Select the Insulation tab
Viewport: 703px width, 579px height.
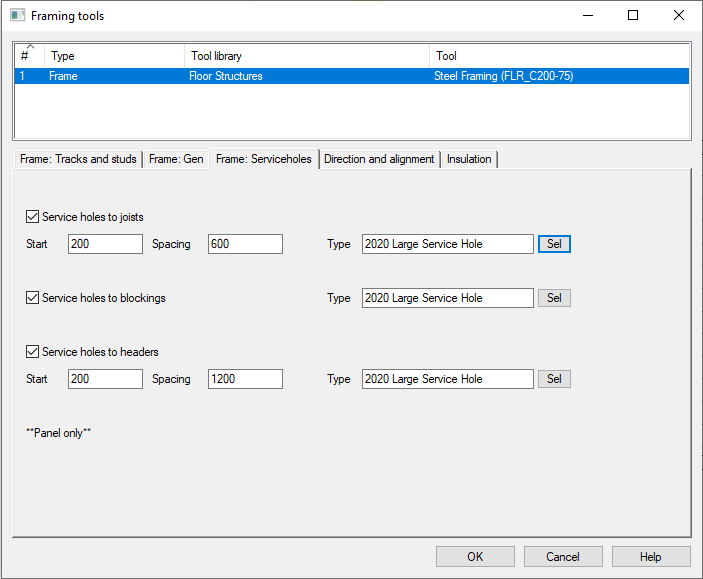pos(469,159)
